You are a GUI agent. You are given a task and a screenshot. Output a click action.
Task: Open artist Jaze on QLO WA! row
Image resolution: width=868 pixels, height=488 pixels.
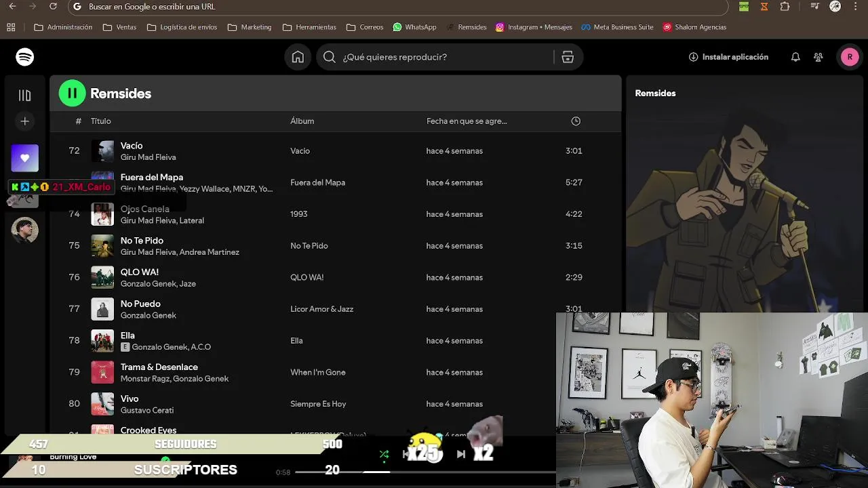click(189, 284)
